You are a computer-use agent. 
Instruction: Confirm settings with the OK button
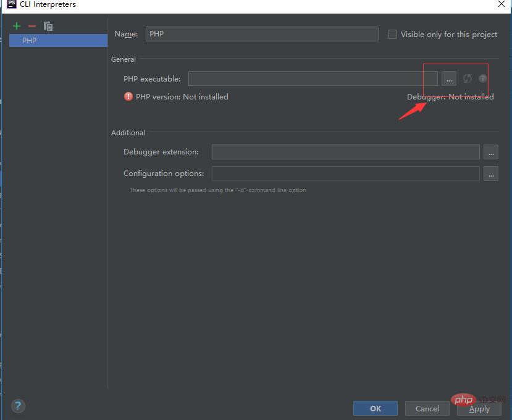coord(375,408)
